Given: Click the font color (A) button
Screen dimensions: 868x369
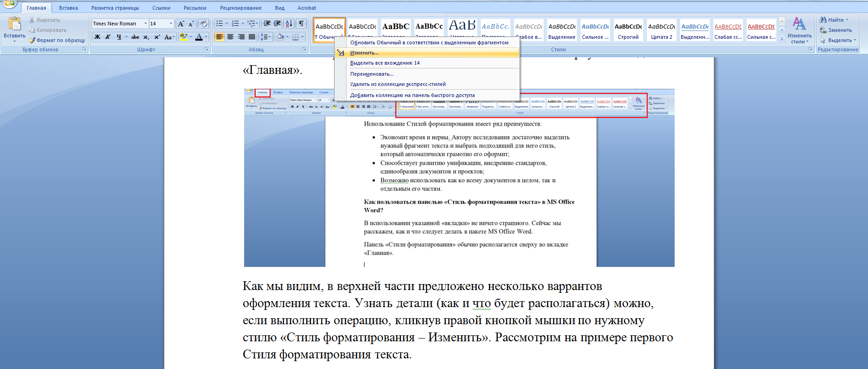Looking at the screenshot, I should pyautogui.click(x=198, y=37).
